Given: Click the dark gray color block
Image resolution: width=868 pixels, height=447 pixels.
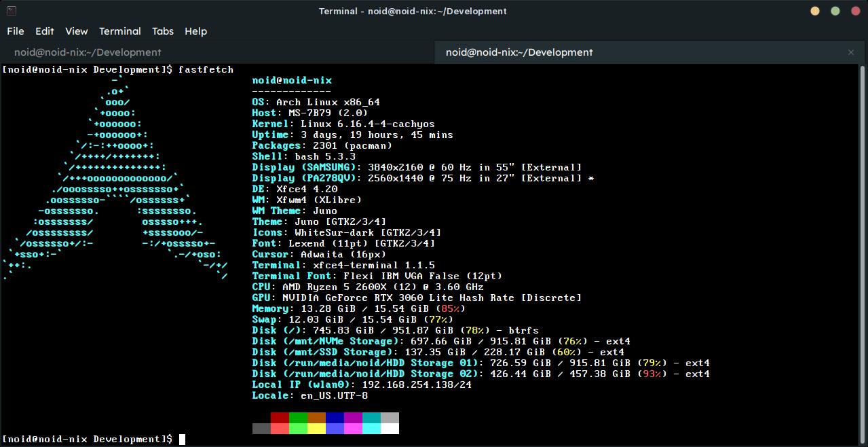Looking at the screenshot, I should click(x=261, y=428).
